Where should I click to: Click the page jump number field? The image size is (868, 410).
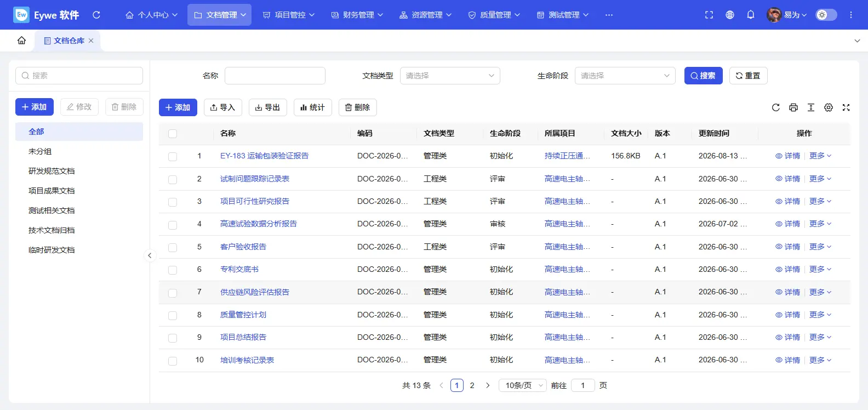tap(583, 385)
